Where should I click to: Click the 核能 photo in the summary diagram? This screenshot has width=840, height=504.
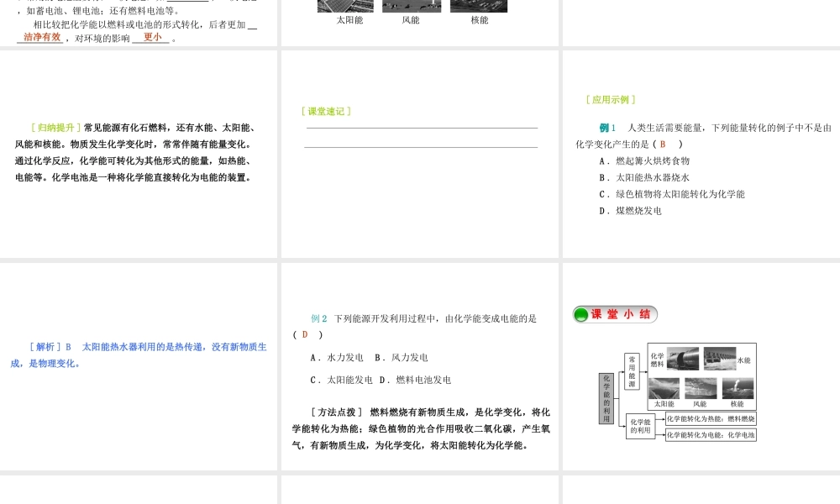click(x=738, y=388)
